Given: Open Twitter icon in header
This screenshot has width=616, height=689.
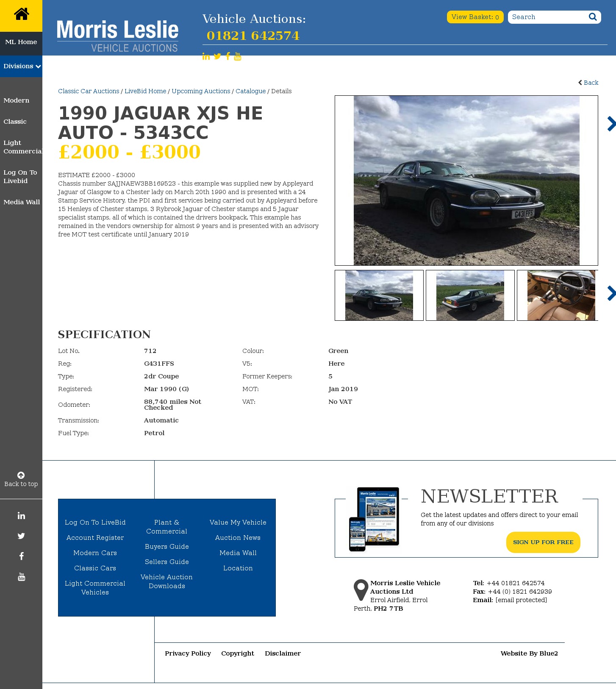Looking at the screenshot, I should click(217, 56).
